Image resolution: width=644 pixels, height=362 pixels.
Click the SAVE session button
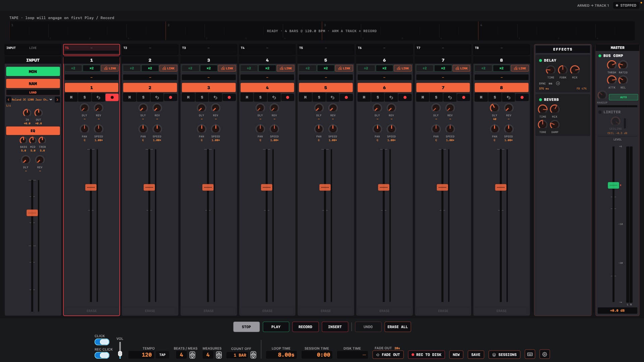pyautogui.click(x=476, y=355)
